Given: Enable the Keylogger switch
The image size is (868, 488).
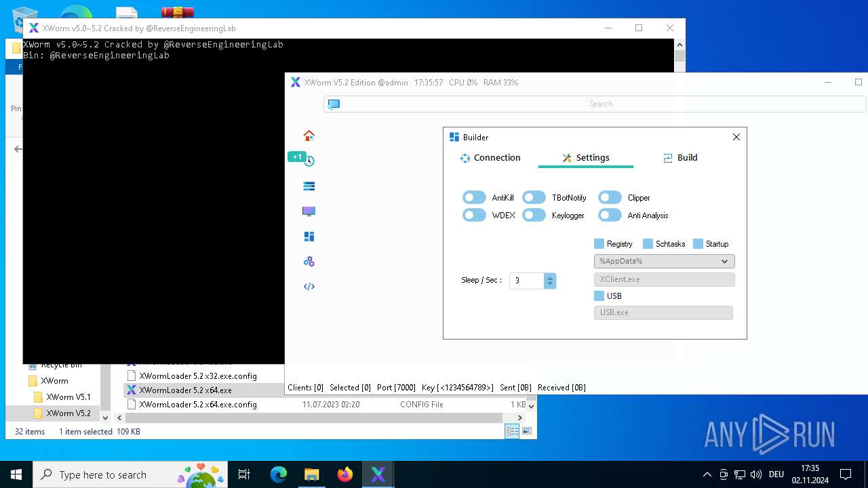Looking at the screenshot, I should click(x=534, y=215).
